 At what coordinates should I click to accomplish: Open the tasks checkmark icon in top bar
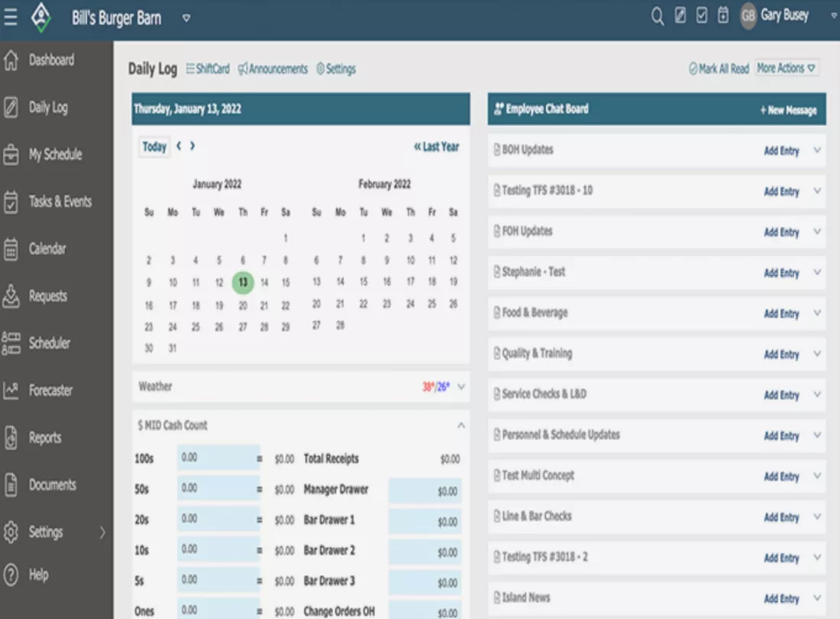[700, 15]
